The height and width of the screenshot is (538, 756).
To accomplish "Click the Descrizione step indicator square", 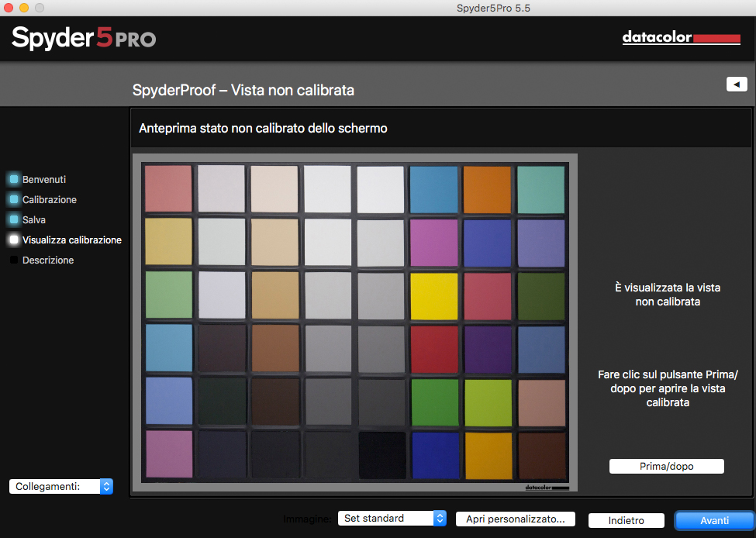I will 14,260.
